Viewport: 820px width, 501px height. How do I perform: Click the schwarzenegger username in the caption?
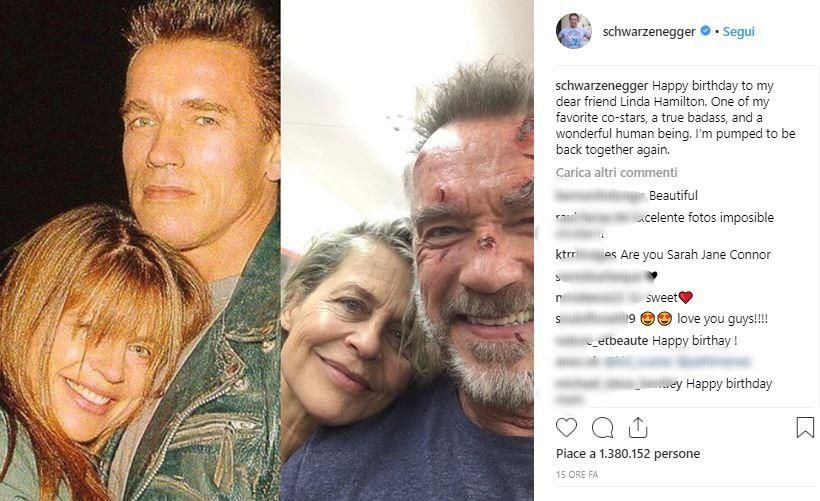pyautogui.click(x=602, y=86)
